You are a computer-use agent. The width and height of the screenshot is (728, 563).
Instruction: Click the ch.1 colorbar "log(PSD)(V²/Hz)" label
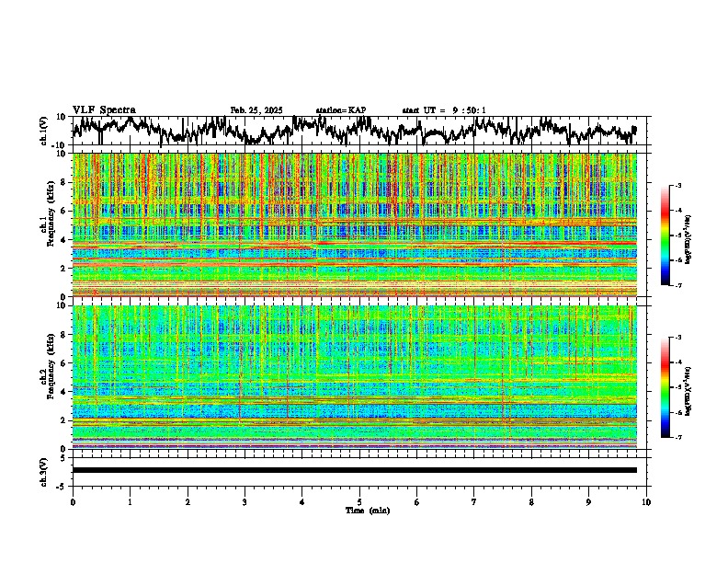point(688,240)
